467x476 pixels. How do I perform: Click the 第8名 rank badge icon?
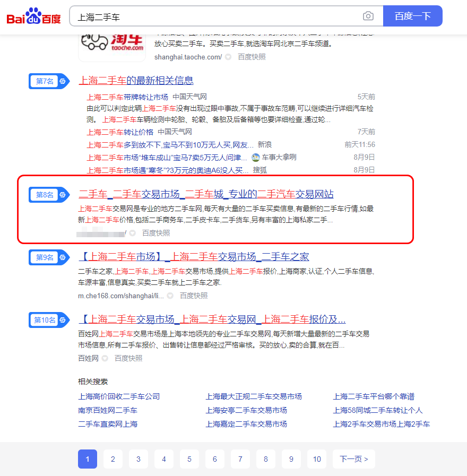(x=49, y=195)
